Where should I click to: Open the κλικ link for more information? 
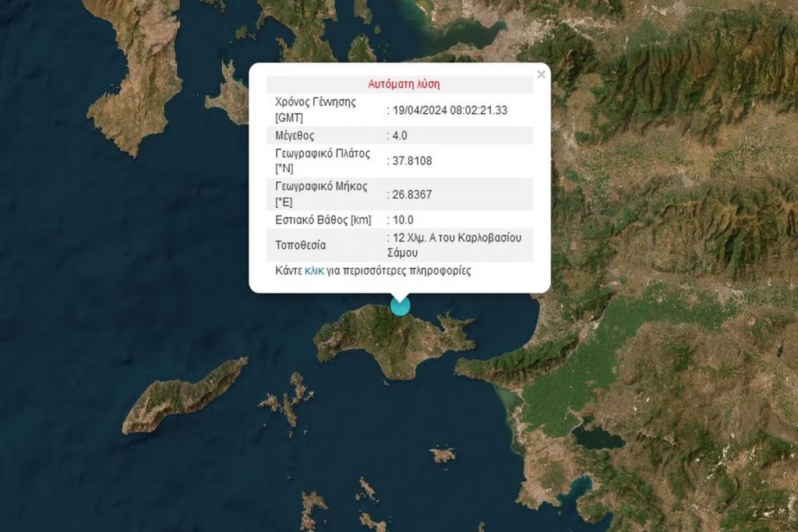coord(314,272)
